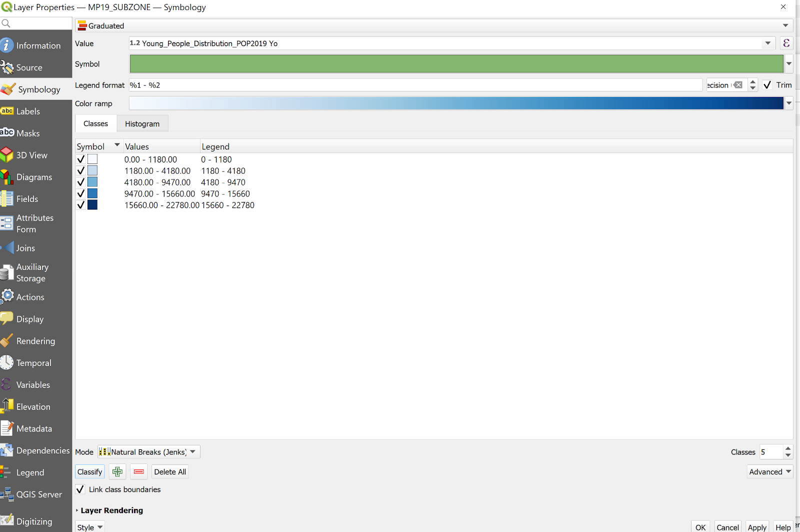
Task: Click the green plus add class icon
Action: click(x=117, y=471)
